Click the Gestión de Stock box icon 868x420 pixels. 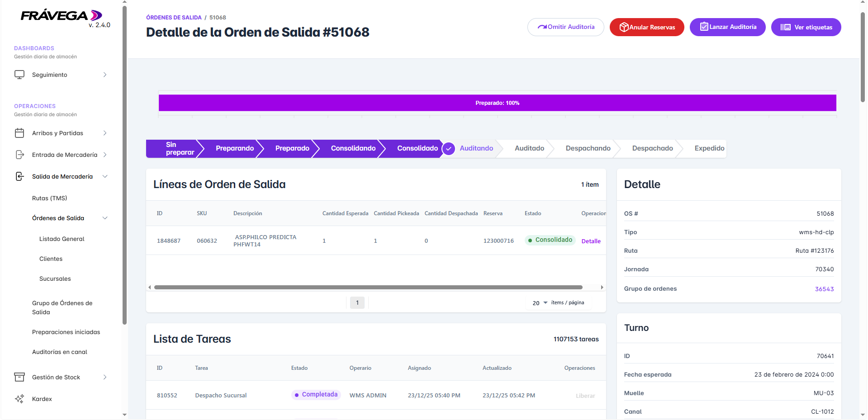(x=19, y=377)
